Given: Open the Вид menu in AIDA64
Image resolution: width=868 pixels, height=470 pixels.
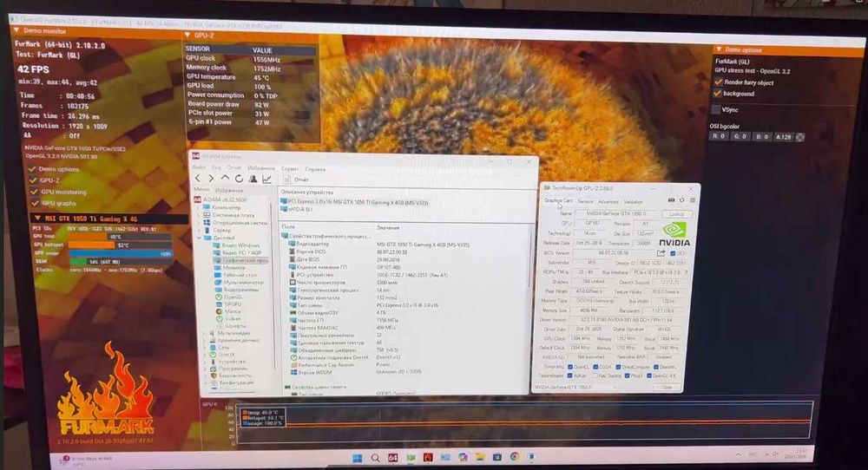Looking at the screenshot, I should [216, 167].
